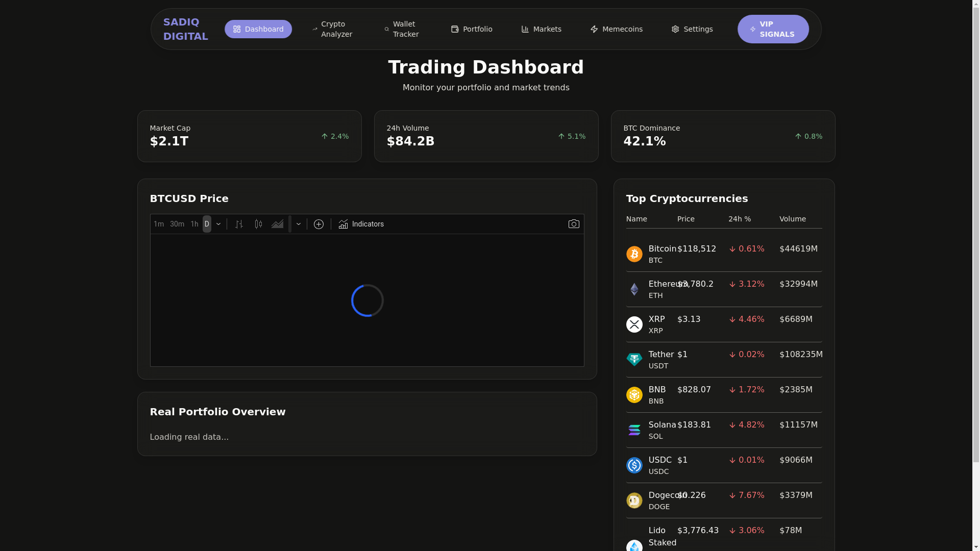Click the Market Cap 2.4% change indicator
The width and height of the screenshot is (980, 551).
click(335, 136)
